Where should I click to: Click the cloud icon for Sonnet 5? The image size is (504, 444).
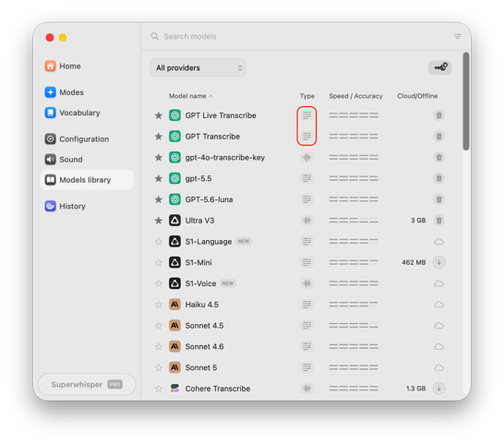(438, 367)
